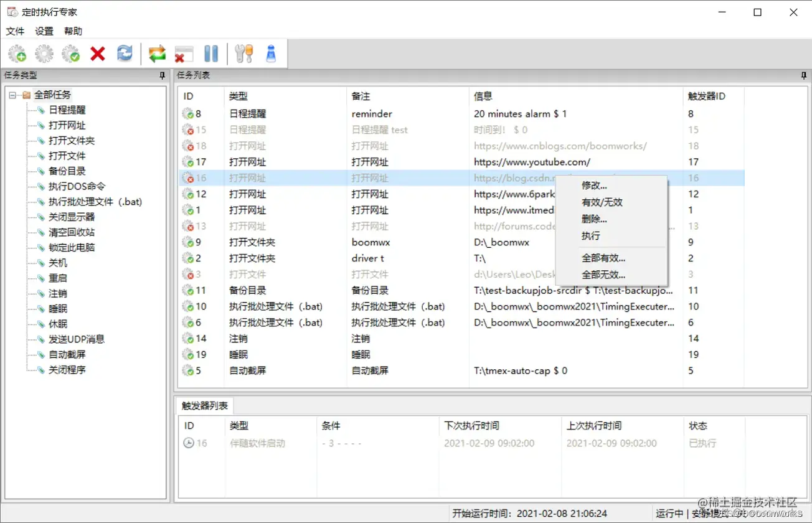Select 全部任务 in the task type tree
The width and height of the screenshot is (812, 523).
point(52,95)
